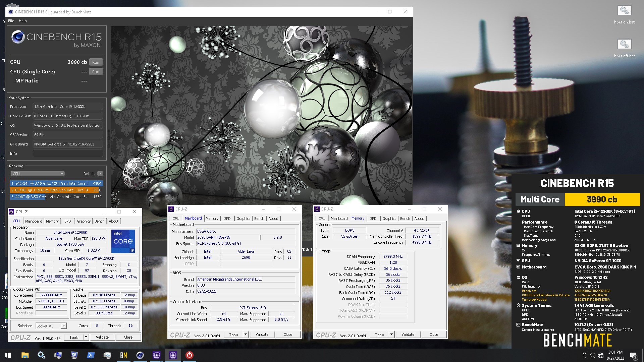This screenshot has width=644, height=362.
Task: Click the CPU chip icon in BenchMate panel
Action: [518, 212]
